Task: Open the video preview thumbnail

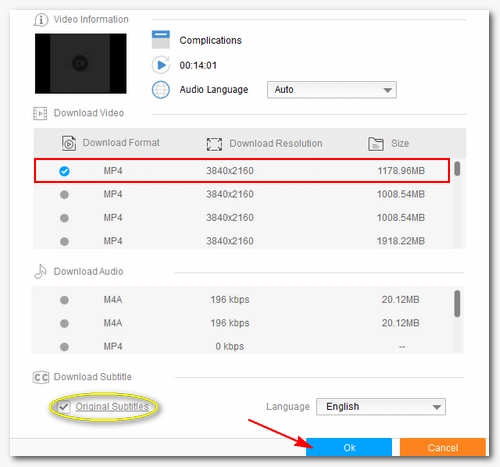Action: click(81, 63)
